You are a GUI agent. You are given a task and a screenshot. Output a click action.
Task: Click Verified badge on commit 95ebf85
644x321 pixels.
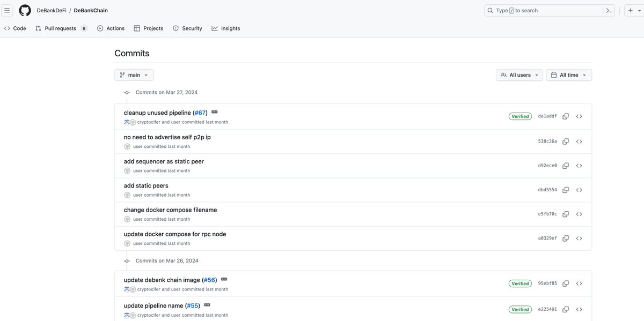520,283
